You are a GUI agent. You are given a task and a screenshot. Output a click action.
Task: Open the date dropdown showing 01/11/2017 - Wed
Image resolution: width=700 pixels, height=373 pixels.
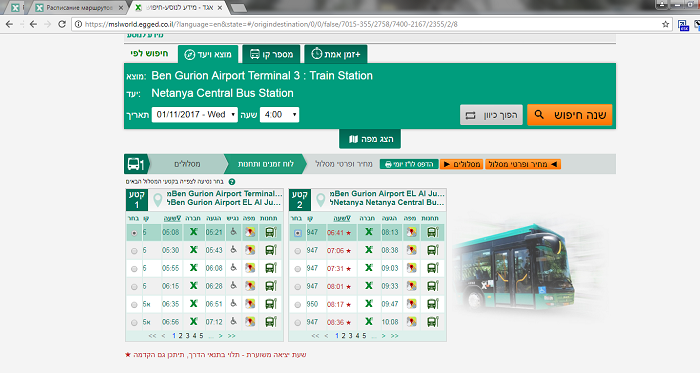pos(194,115)
